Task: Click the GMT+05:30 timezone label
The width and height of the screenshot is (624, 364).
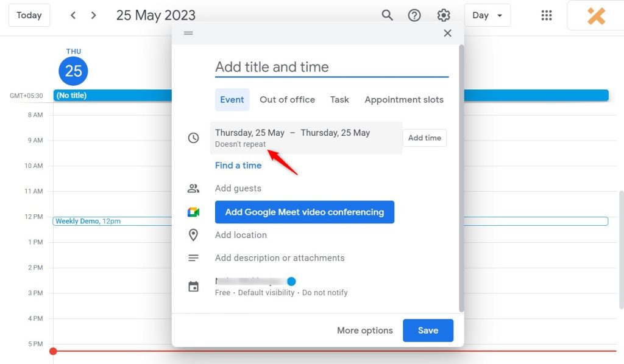Action: tap(26, 96)
